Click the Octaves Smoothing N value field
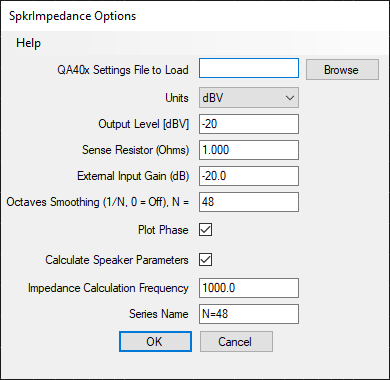This screenshot has height=380, width=390. (x=249, y=202)
